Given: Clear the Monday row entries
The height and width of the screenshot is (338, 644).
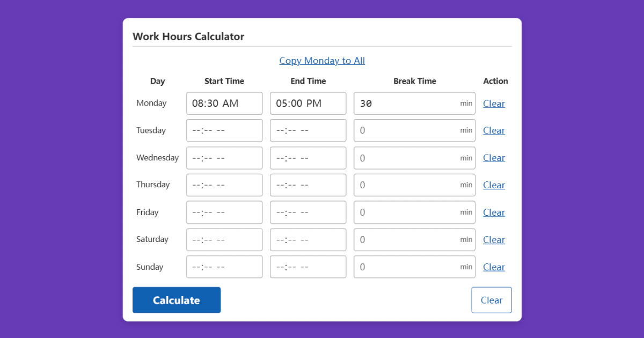Looking at the screenshot, I should pyautogui.click(x=494, y=104).
